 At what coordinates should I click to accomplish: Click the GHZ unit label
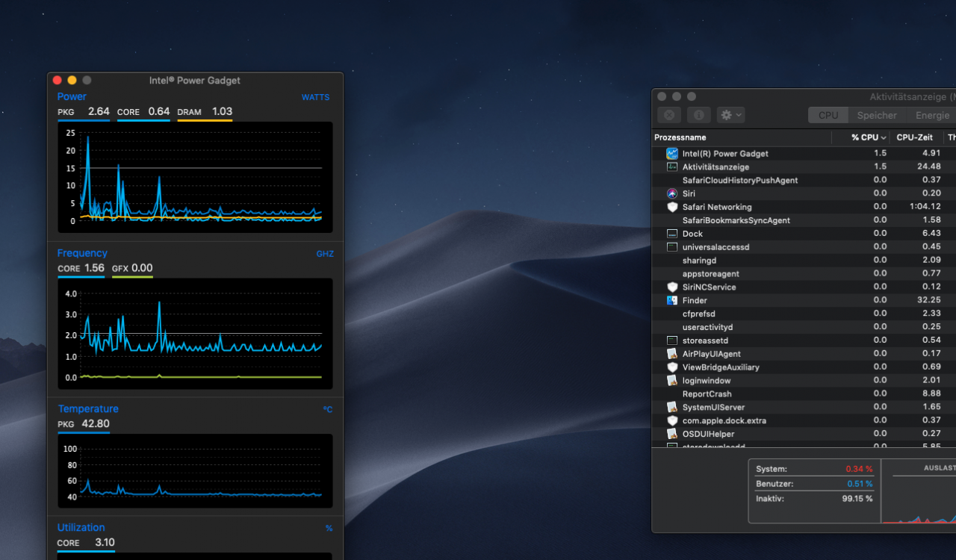pyautogui.click(x=325, y=254)
